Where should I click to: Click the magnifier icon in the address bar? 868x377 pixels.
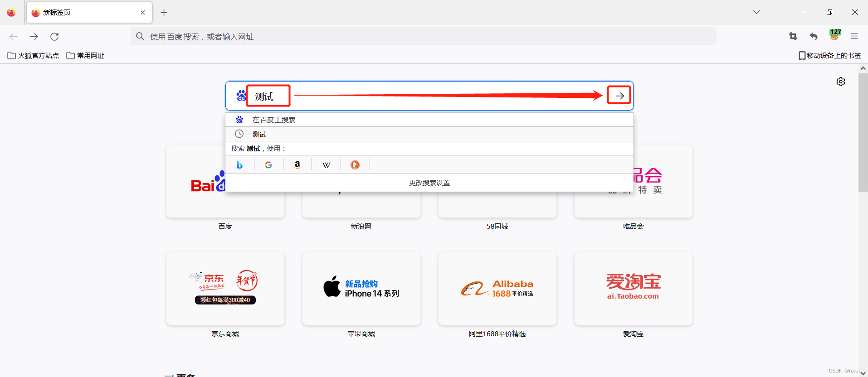click(140, 36)
